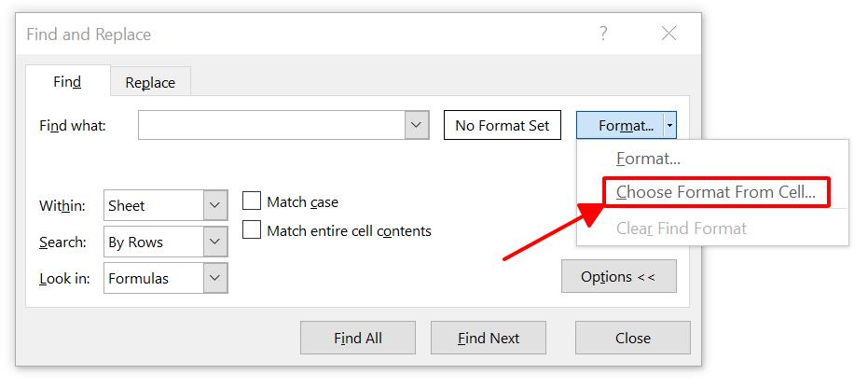Click the No Format Set preview box

tap(503, 125)
